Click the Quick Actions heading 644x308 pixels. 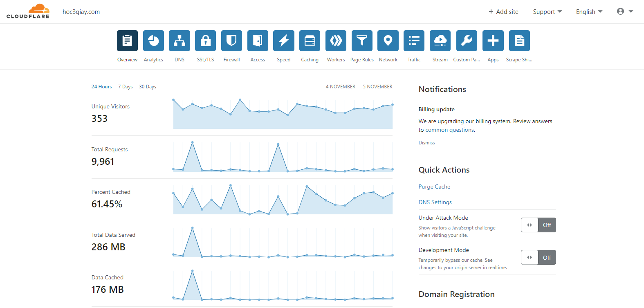[444, 170]
